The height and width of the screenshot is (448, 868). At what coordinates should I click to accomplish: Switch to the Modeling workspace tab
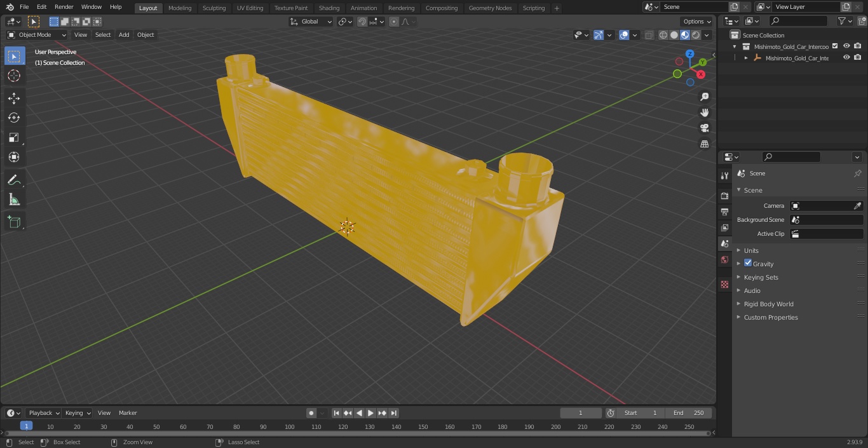click(180, 8)
